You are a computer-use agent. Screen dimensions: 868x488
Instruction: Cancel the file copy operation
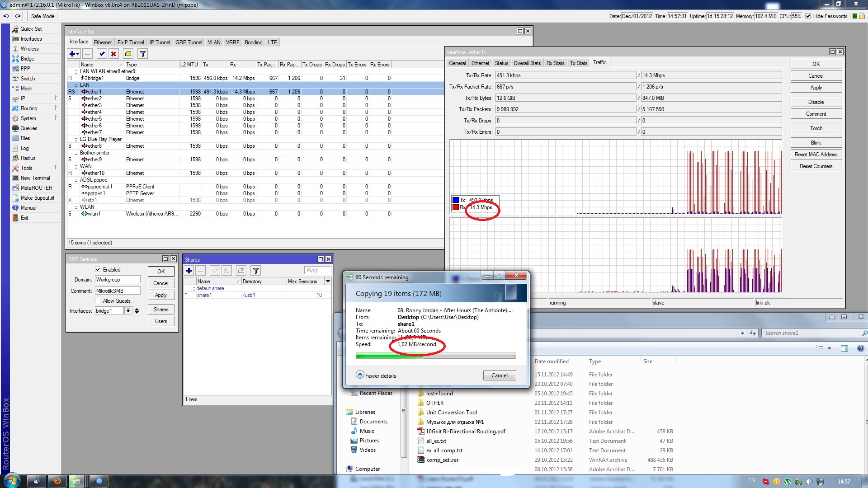point(500,375)
